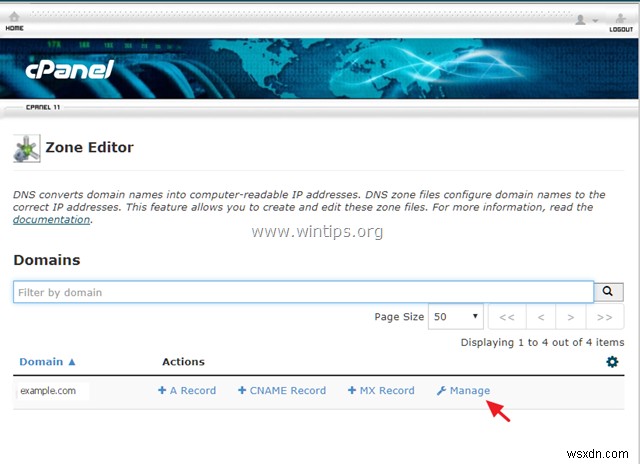The height and width of the screenshot is (464, 640).
Task: Click the Home icon in top bar
Action: point(15,23)
